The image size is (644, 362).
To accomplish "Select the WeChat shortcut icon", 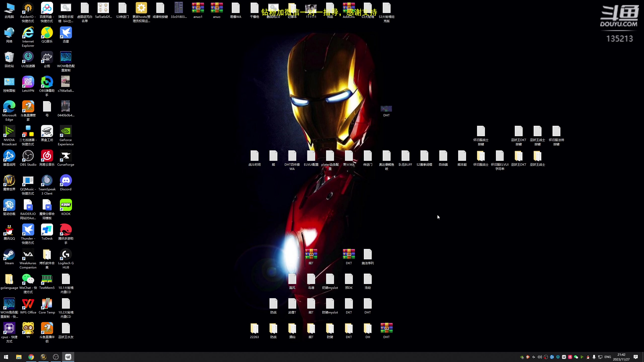I will [28, 283].
